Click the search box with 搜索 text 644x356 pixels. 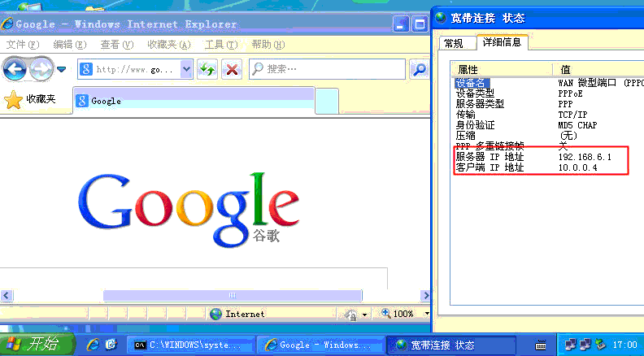328,69
